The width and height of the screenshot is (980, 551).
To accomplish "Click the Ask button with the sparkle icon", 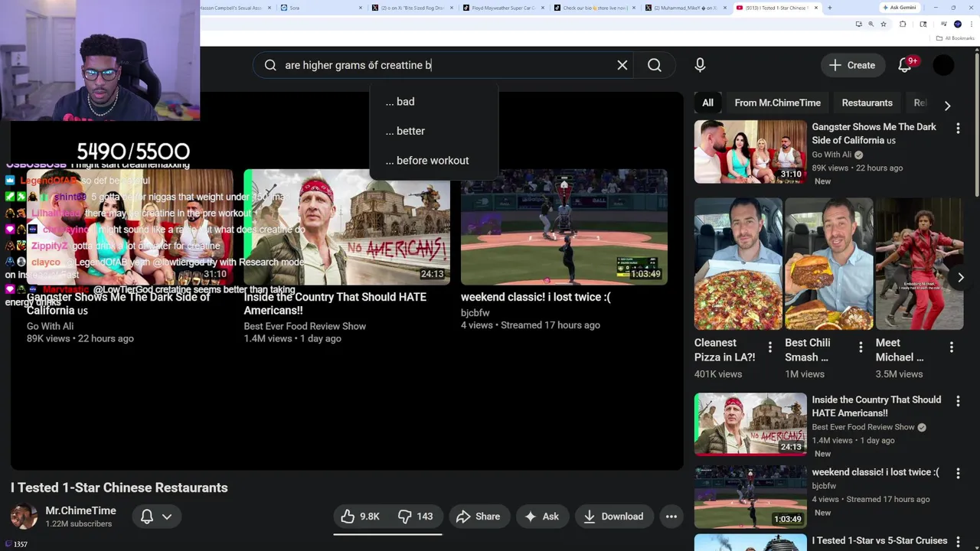I will coord(541,517).
